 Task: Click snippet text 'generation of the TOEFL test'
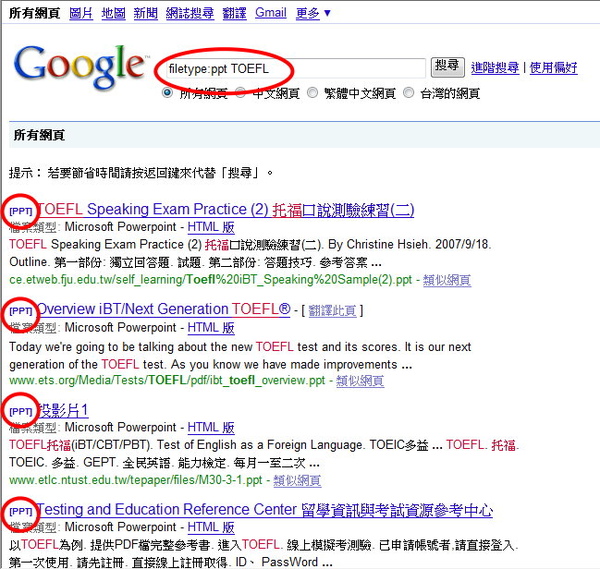88,365
